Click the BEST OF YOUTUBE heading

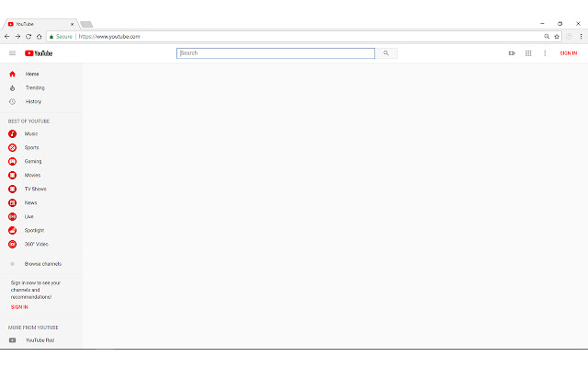[x=28, y=121]
